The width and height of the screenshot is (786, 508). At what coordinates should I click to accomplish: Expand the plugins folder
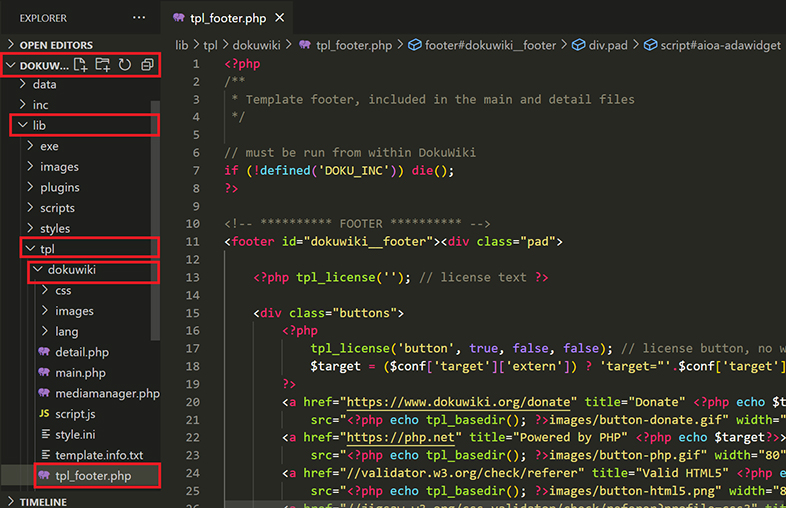[60, 187]
